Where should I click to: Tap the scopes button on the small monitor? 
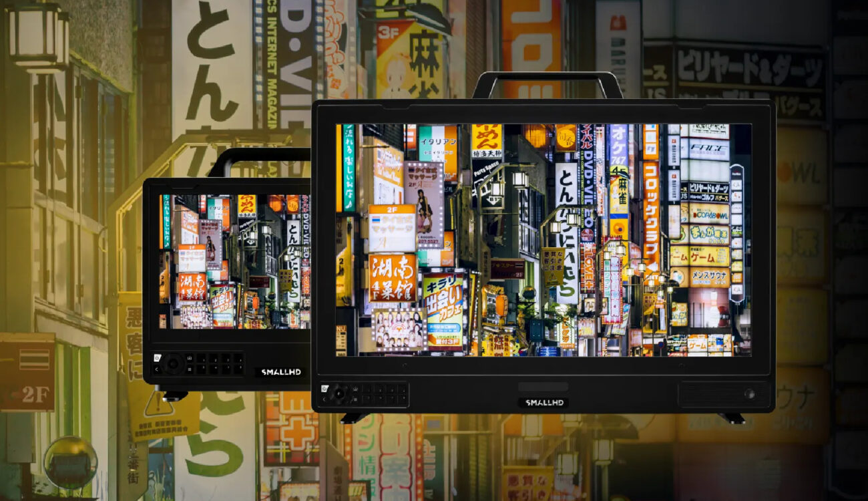click(x=190, y=357)
